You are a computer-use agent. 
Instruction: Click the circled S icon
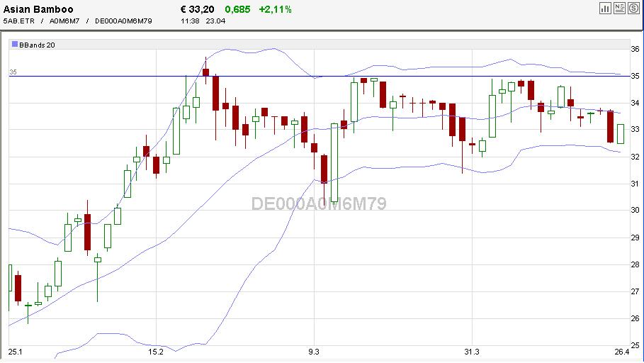point(633,9)
